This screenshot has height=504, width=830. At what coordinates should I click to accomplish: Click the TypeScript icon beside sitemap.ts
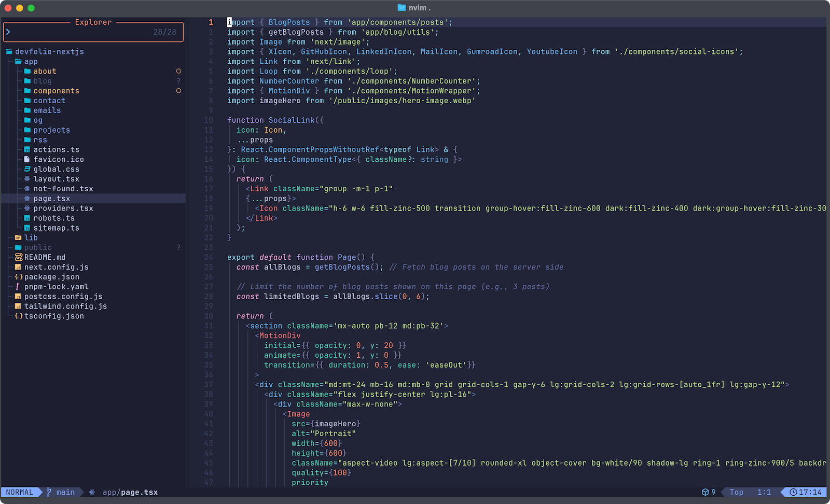click(27, 228)
